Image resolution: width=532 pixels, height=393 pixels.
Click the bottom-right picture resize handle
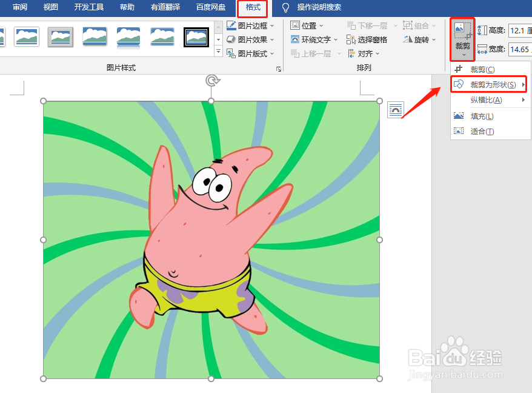pos(379,378)
